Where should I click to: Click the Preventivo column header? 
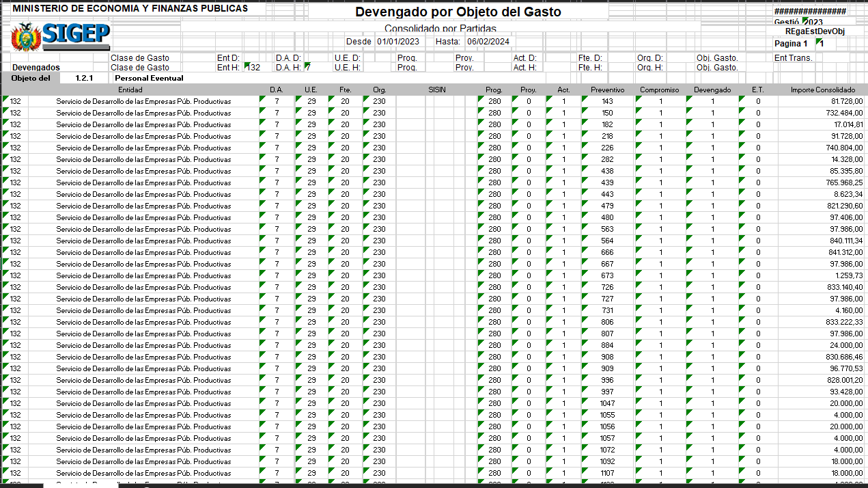pos(607,90)
